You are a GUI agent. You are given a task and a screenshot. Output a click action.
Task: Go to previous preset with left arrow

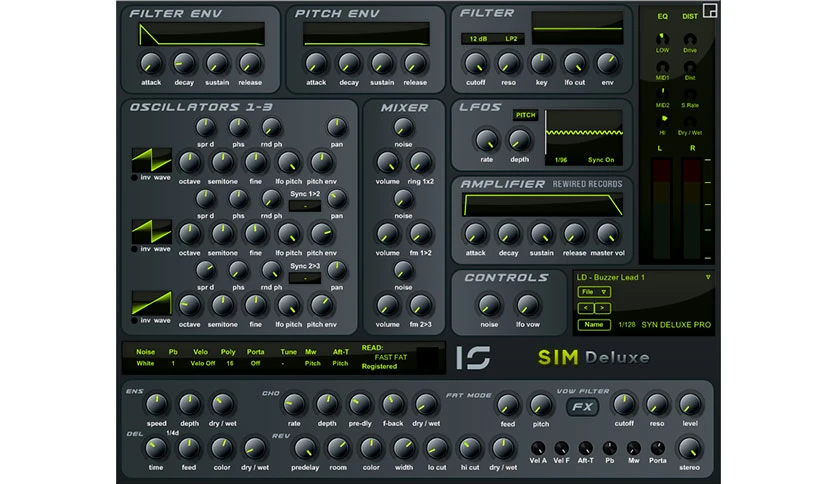coord(585,308)
